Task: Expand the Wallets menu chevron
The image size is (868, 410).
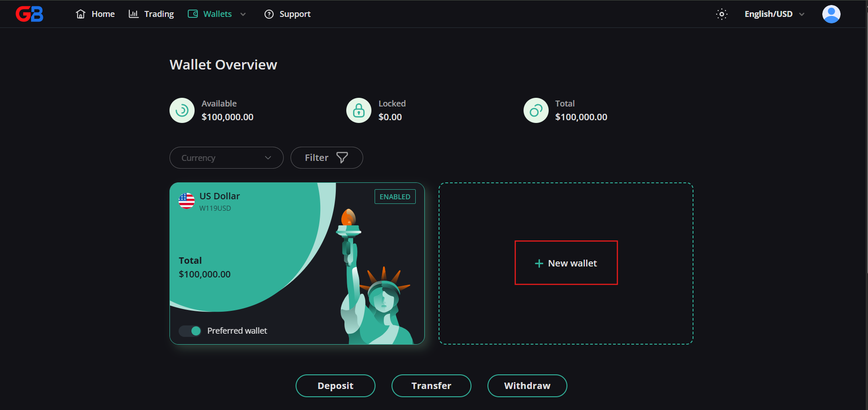Action: coord(243,14)
